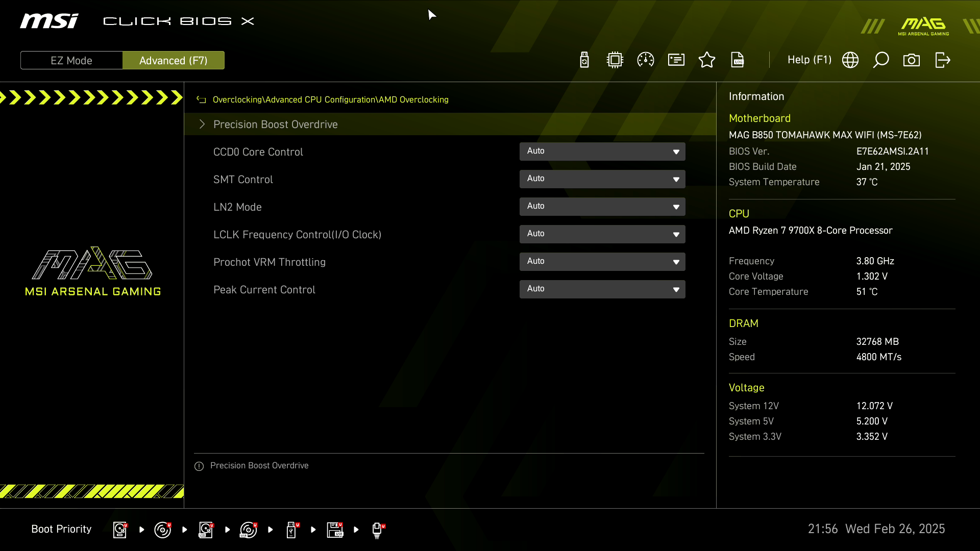Open the hardware monitor gauge icon
Viewport: 980px width, 551px height.
coord(646,60)
